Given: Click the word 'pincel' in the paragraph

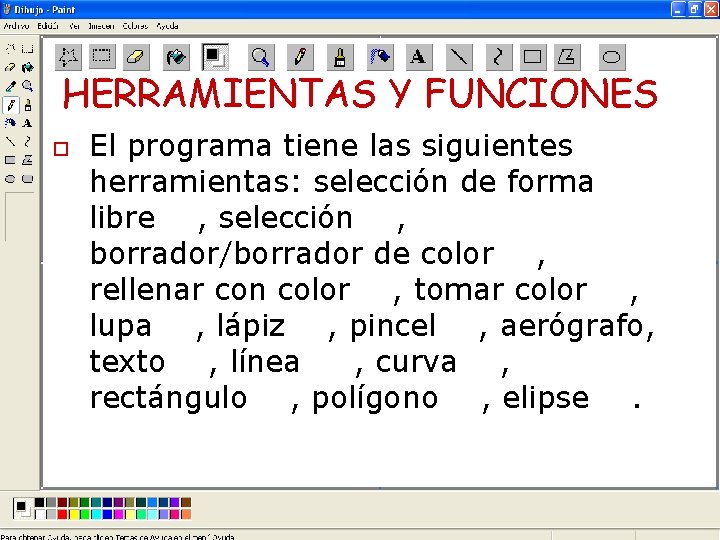Looking at the screenshot, I should coord(393,326).
